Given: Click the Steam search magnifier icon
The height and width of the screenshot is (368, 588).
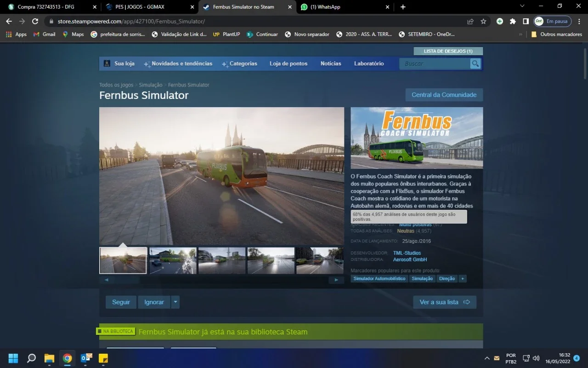Looking at the screenshot, I should tap(475, 63).
